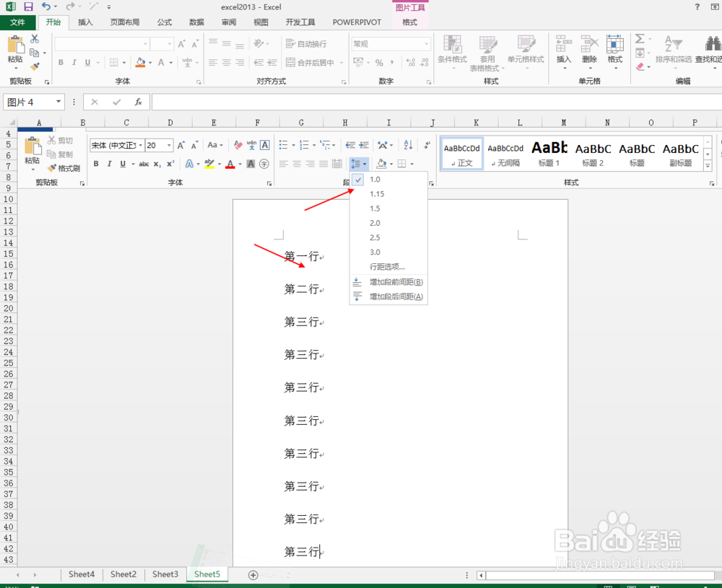Open the 常规 number format dropdown
The image size is (722, 588).
(427, 44)
